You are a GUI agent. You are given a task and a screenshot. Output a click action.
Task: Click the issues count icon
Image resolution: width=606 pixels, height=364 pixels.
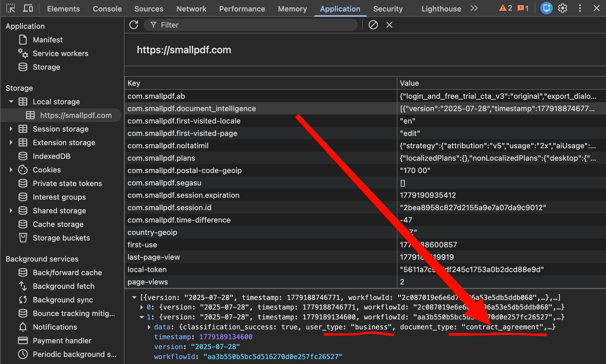[523, 8]
